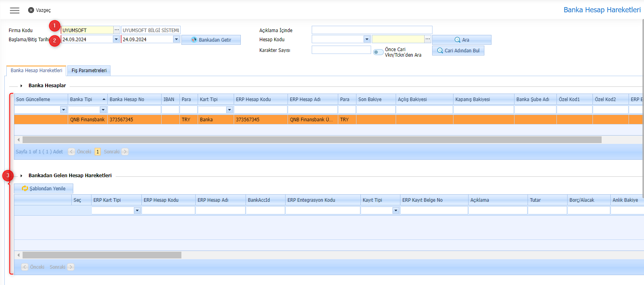This screenshot has height=285, width=644.
Task: Click Banka Hesap No filter field
Action: (x=134, y=110)
